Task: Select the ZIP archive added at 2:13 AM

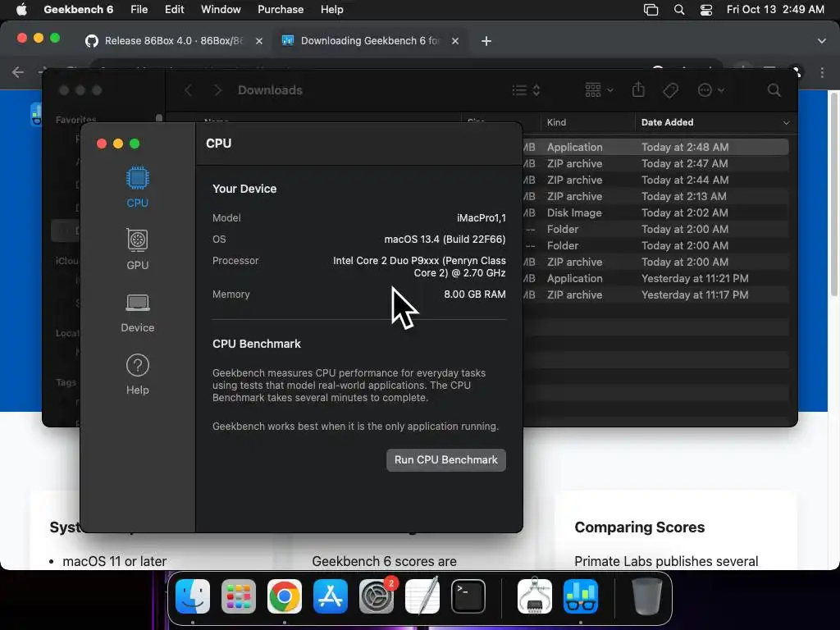Action: [655, 196]
